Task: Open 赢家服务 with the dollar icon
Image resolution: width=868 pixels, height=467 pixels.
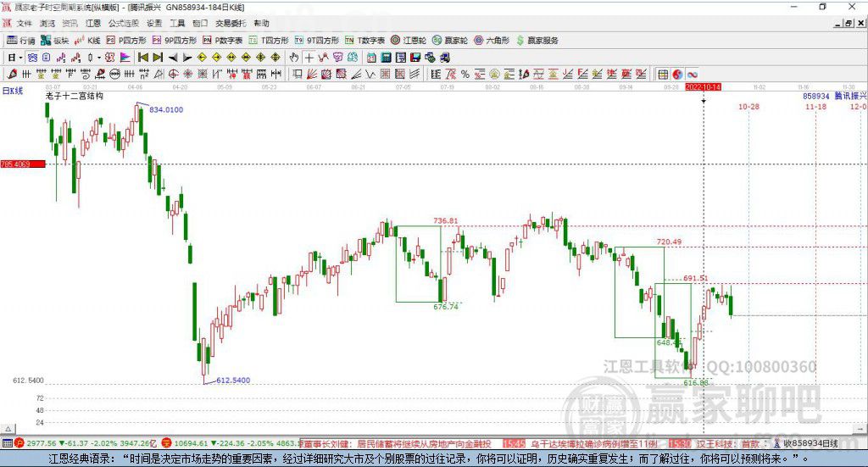Action: tap(537, 41)
